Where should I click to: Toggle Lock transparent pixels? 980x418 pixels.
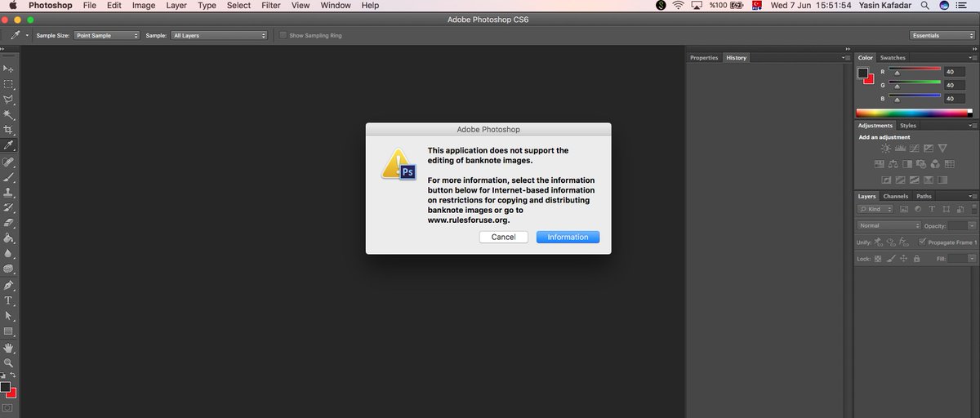pyautogui.click(x=879, y=259)
